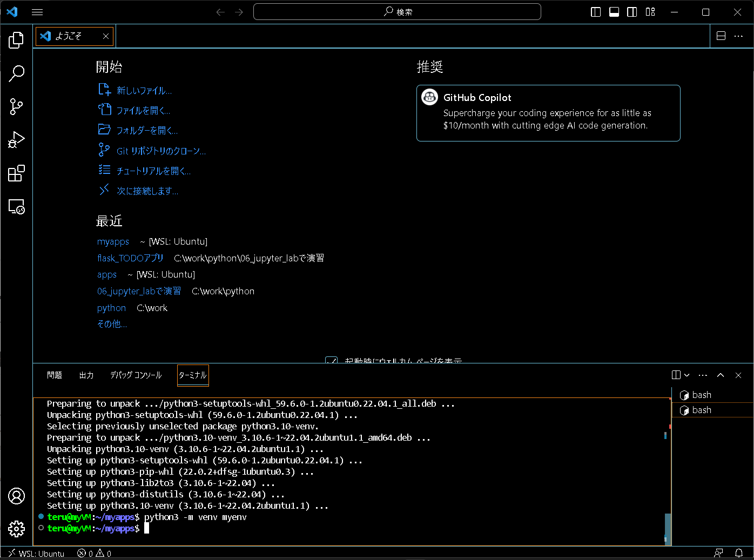Switch to 出力 panel tab

86,375
